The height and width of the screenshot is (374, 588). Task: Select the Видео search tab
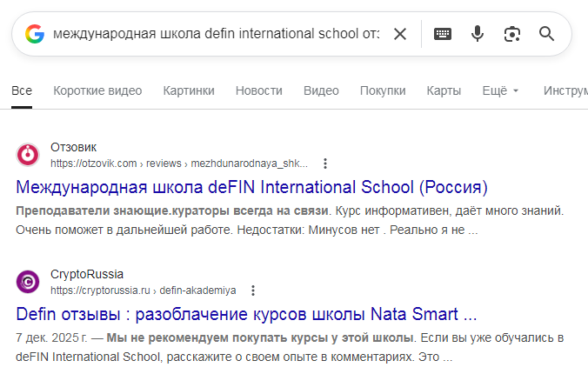321,90
